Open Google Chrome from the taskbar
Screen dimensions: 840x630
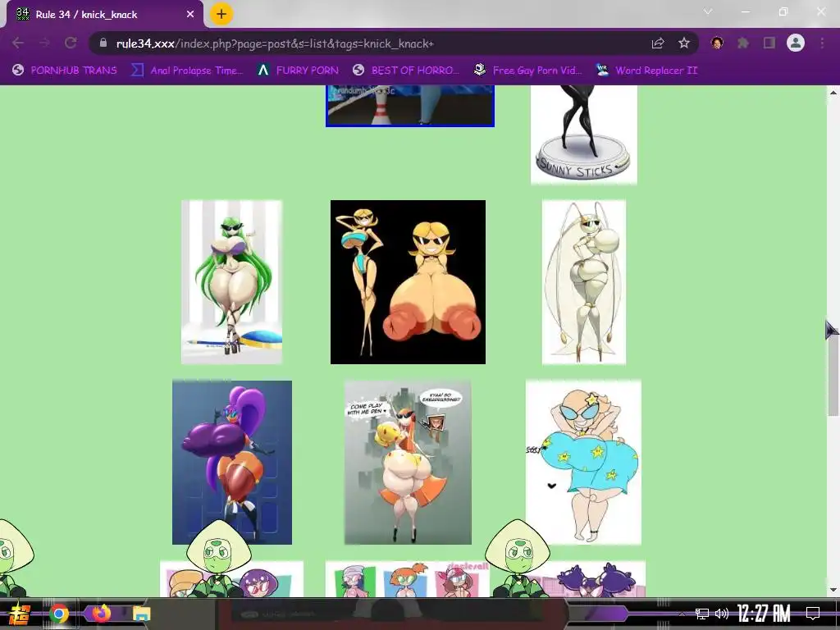[59, 614]
